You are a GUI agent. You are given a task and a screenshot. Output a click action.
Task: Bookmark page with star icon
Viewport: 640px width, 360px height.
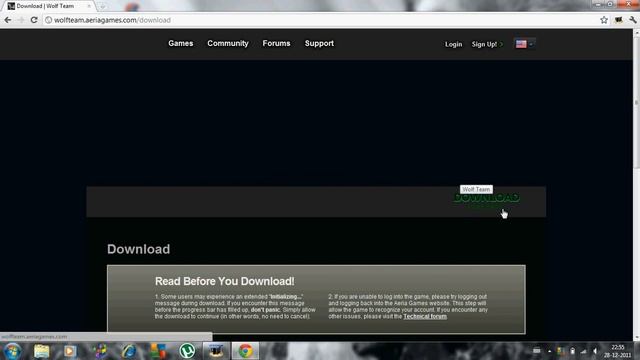tap(604, 20)
